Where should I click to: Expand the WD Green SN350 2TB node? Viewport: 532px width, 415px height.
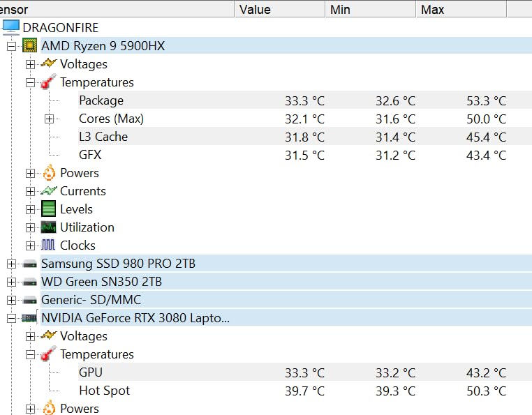[12, 282]
